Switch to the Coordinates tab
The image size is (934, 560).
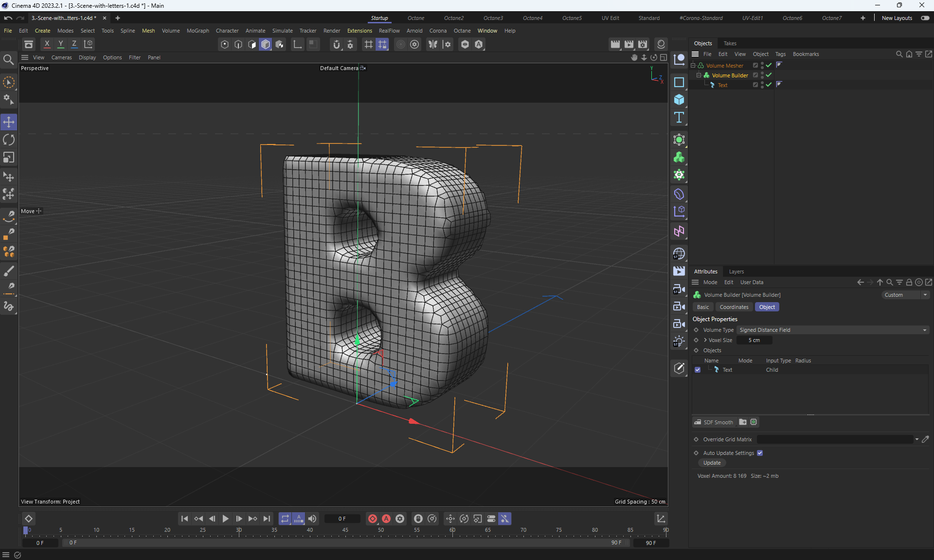pos(734,307)
